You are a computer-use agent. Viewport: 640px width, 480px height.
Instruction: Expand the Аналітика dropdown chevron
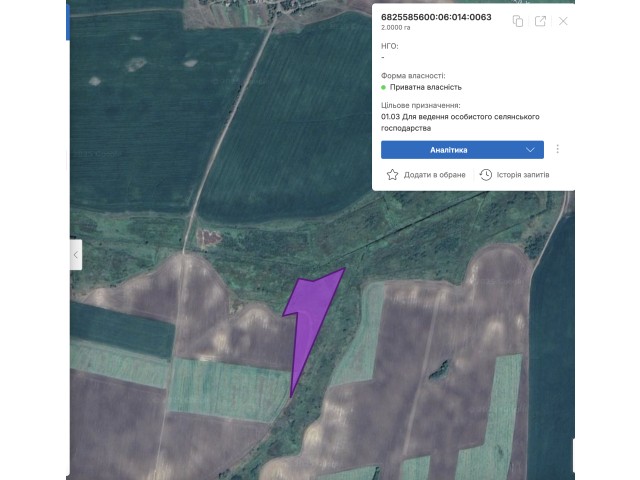coord(530,150)
